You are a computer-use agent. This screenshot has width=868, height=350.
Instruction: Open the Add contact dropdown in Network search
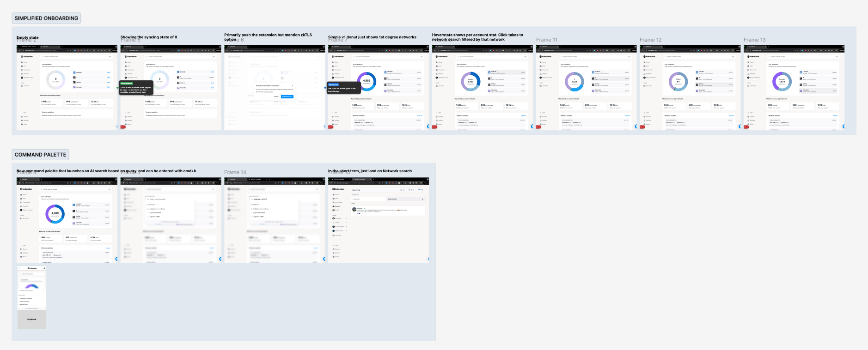coord(422,199)
